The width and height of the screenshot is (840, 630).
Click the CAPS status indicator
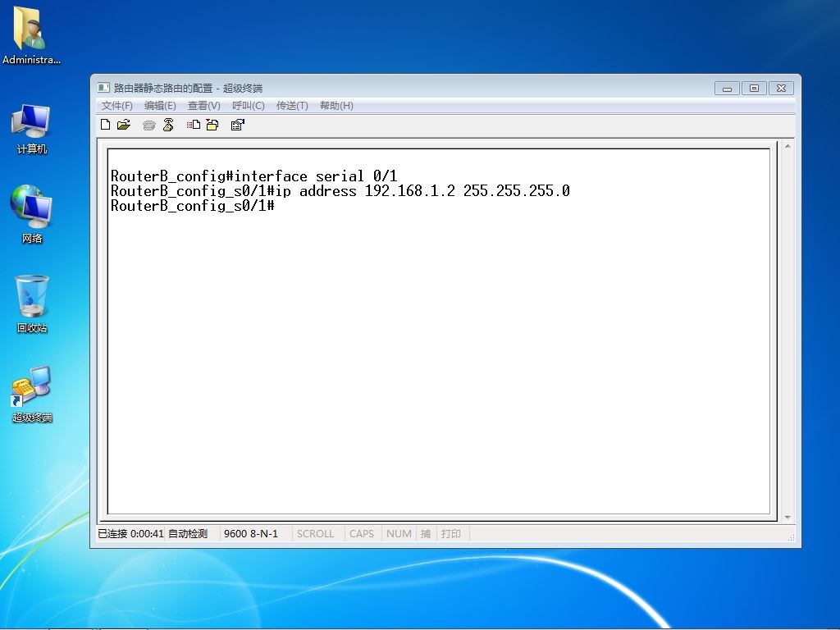pyautogui.click(x=362, y=533)
